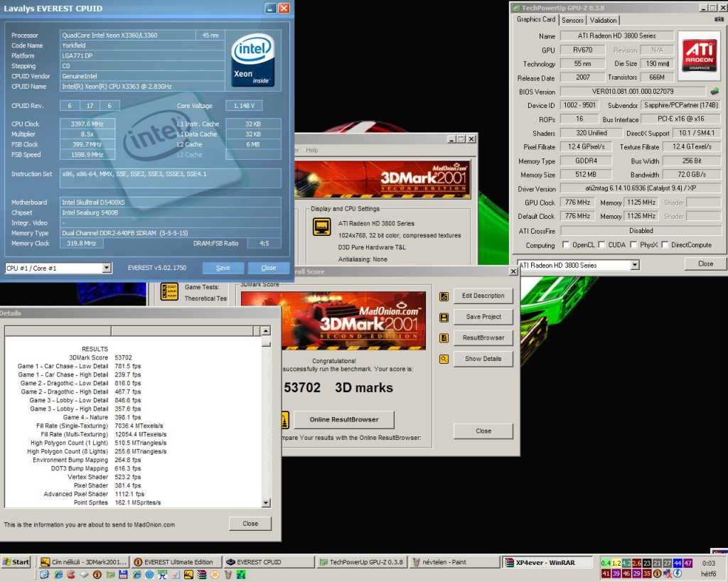Click the GPU-Z BIOS save chip icon
This screenshot has height=582, width=728.
(x=714, y=92)
